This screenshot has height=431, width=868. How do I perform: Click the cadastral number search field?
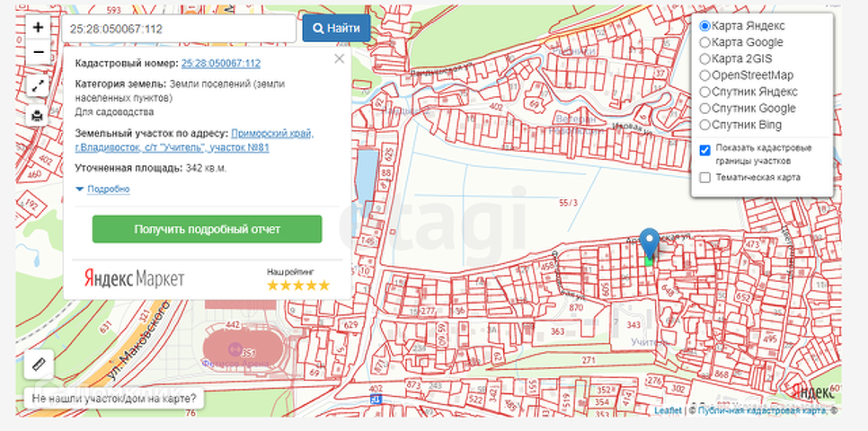coord(179,29)
